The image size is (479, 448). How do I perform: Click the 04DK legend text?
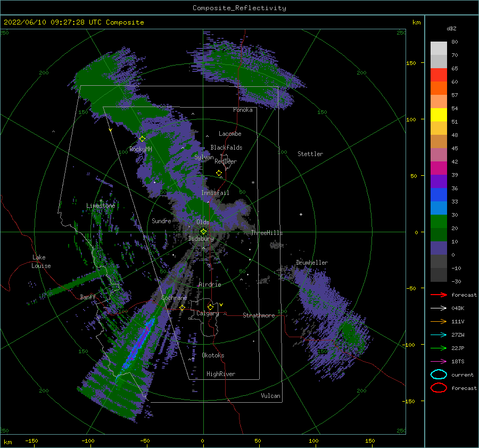tap(458, 308)
